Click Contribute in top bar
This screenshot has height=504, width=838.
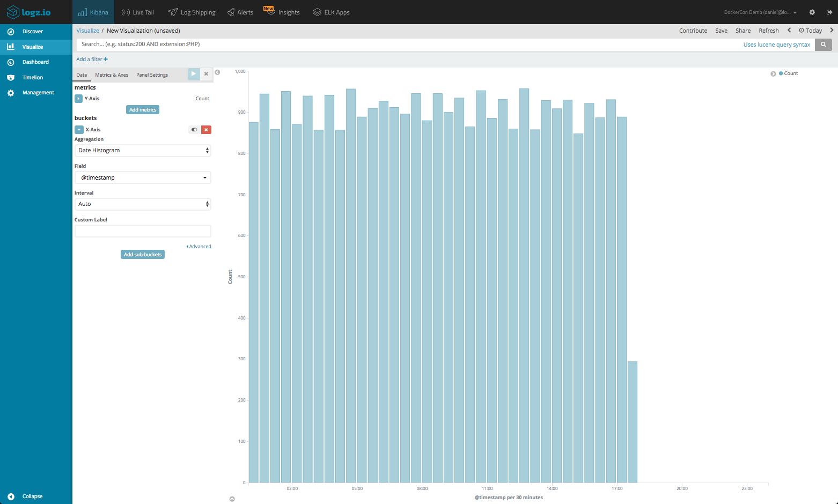[x=693, y=31]
